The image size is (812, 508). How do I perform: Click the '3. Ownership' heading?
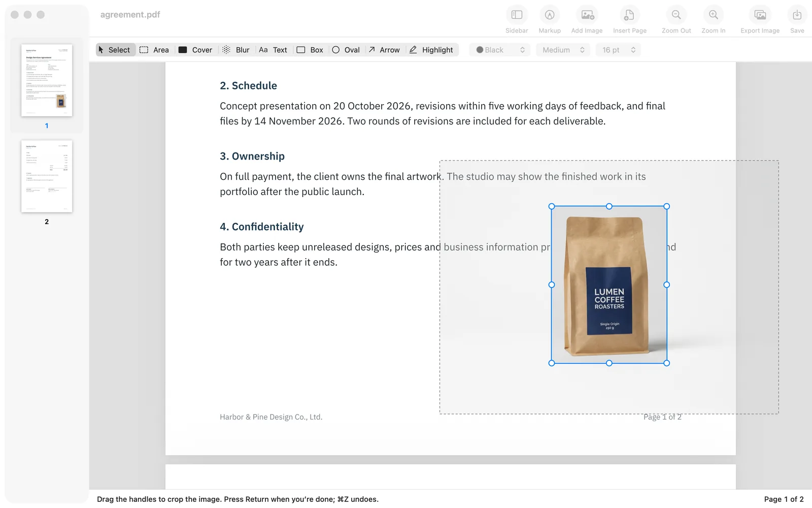252,156
